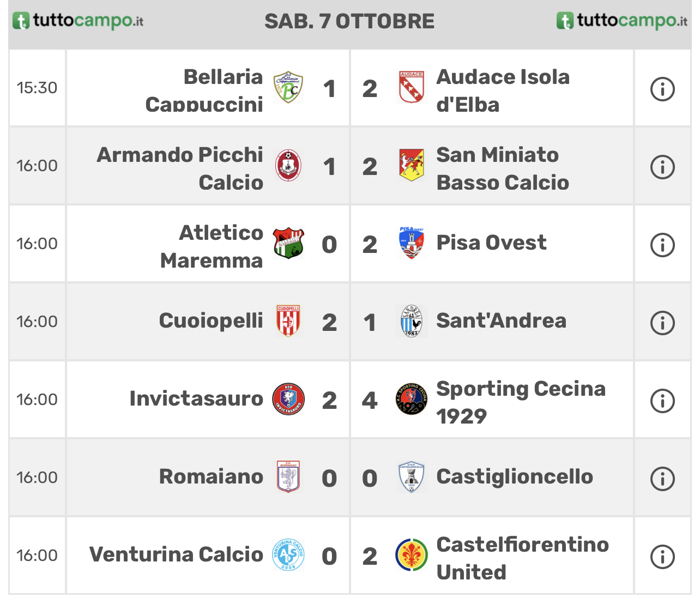
Task: Select the Audace Isola d'Elba red crest
Action: pyautogui.click(x=411, y=88)
